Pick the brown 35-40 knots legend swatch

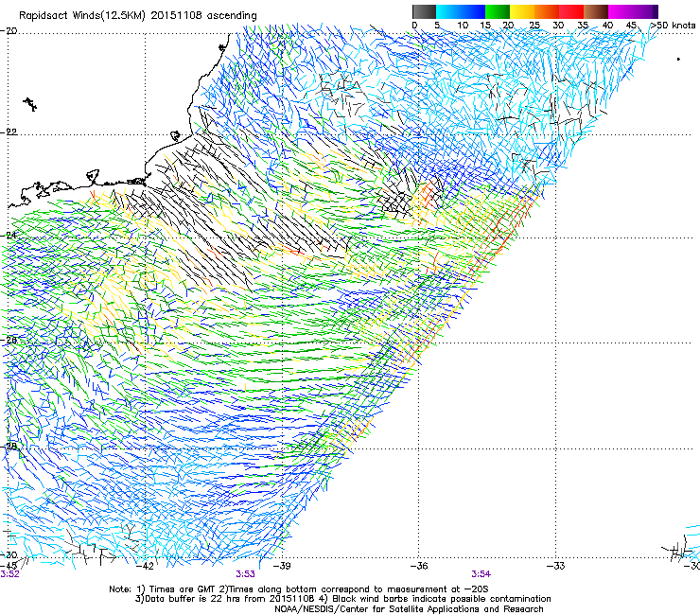tap(596, 11)
